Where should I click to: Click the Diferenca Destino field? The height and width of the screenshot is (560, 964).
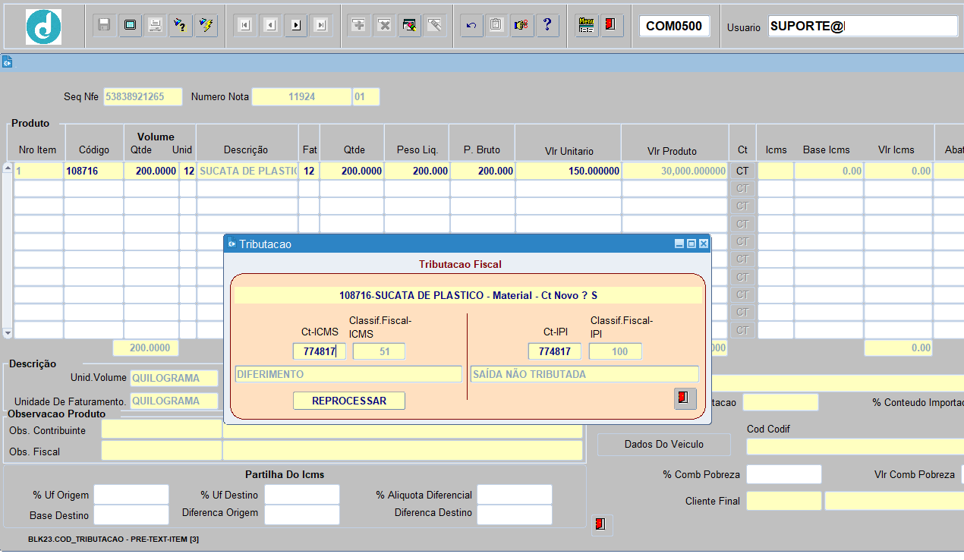click(514, 514)
